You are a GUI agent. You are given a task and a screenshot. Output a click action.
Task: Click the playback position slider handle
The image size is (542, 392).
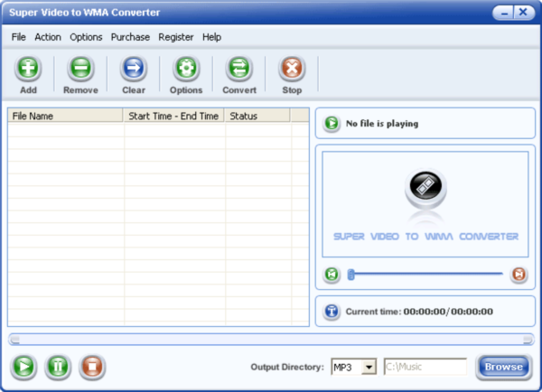[350, 275]
